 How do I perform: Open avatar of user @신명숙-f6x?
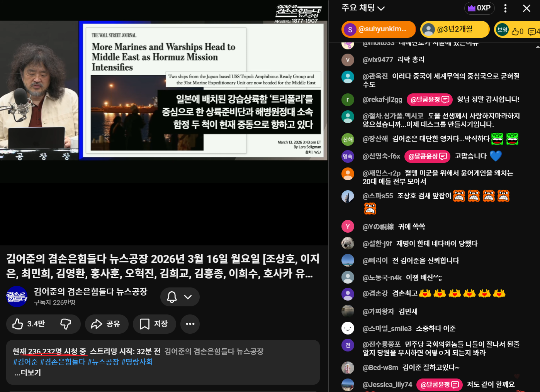(348, 156)
